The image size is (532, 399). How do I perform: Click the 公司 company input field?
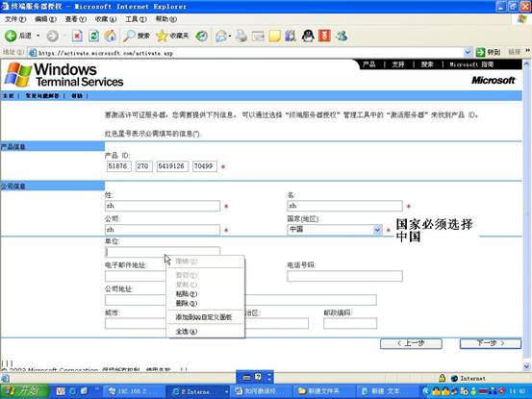click(163, 230)
